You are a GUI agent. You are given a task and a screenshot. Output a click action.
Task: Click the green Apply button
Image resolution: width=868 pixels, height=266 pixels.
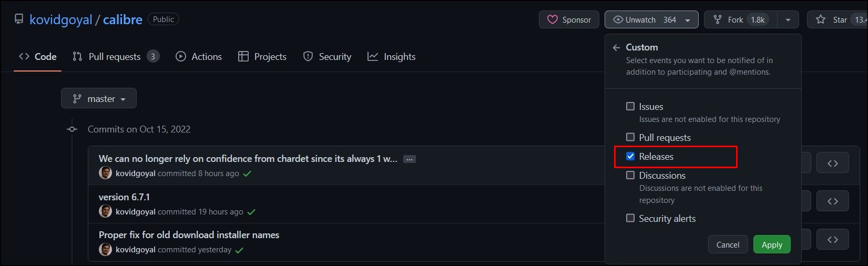pyautogui.click(x=772, y=244)
